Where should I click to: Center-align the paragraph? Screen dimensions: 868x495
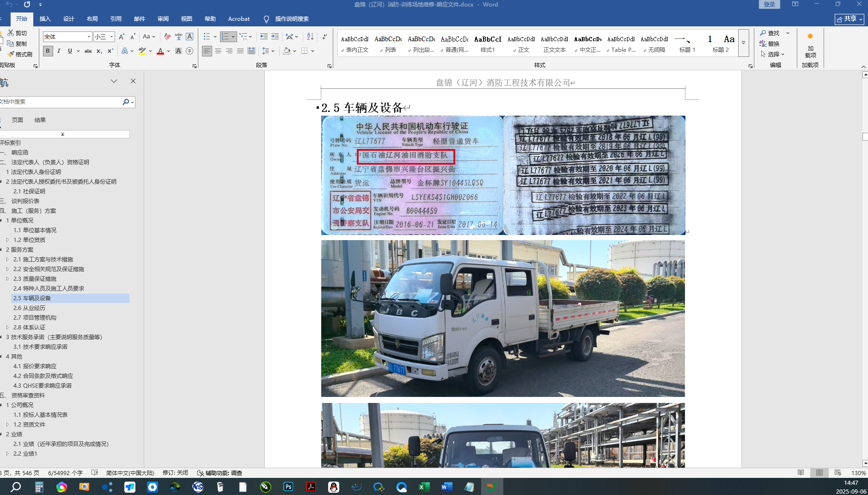(x=218, y=51)
